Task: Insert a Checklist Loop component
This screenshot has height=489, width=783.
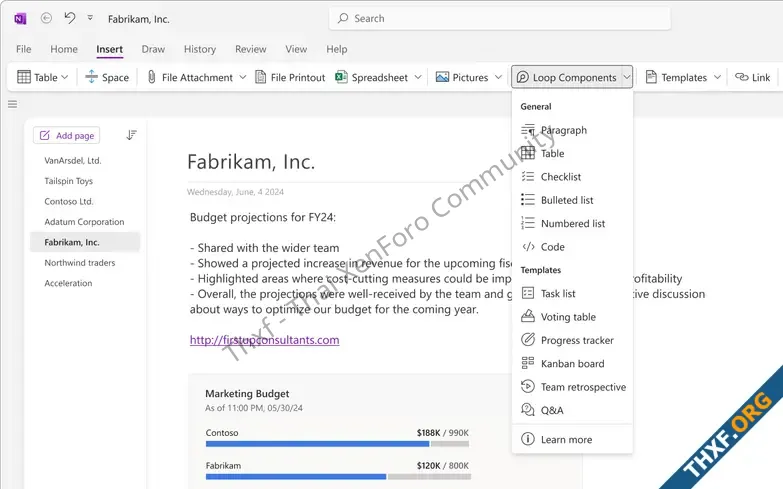Action: (x=572, y=177)
